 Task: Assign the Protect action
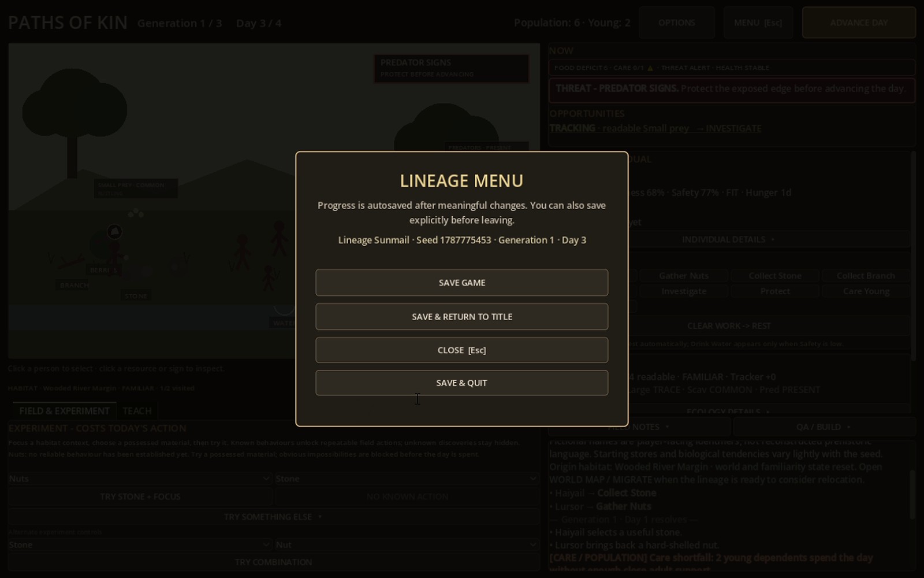[x=775, y=291]
